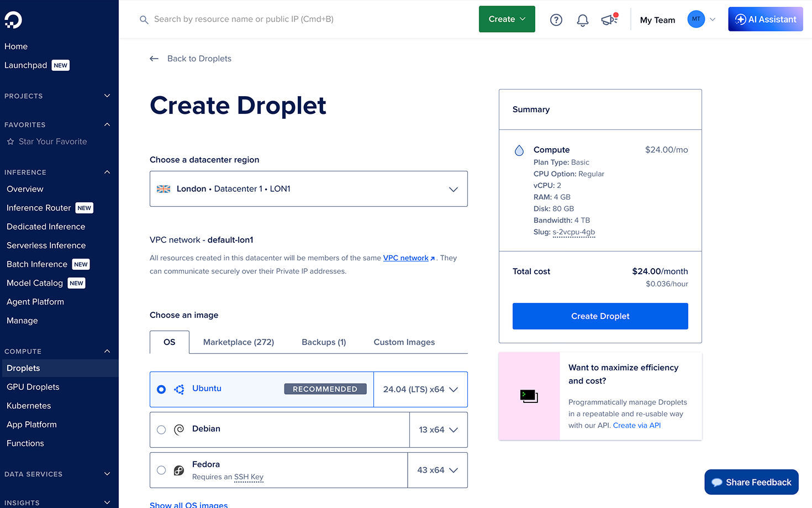Image resolution: width=812 pixels, height=508 pixels.
Task: Switch to the Custom Images tab
Action: pyautogui.click(x=404, y=342)
